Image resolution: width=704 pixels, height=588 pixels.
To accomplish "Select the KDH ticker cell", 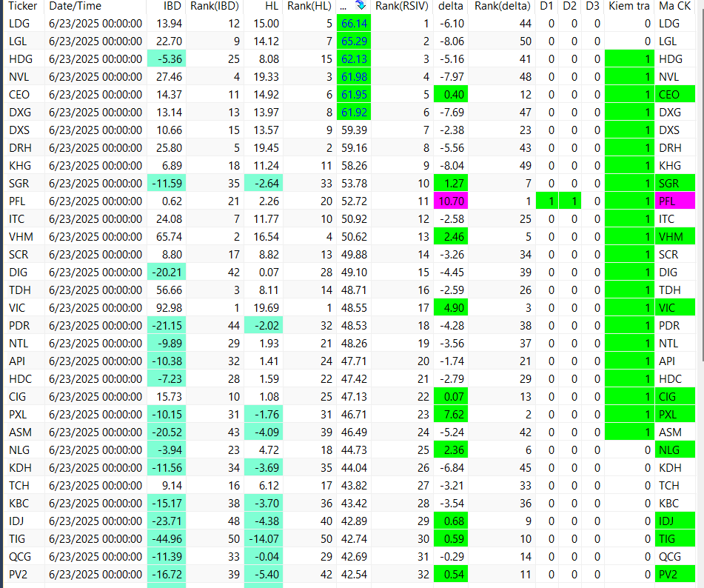I will pyautogui.click(x=24, y=467).
